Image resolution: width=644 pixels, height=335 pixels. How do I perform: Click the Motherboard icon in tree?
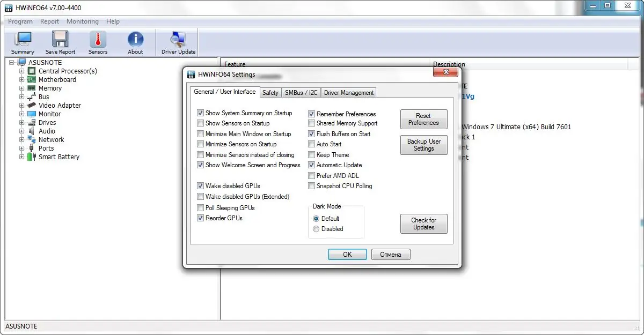coord(32,79)
